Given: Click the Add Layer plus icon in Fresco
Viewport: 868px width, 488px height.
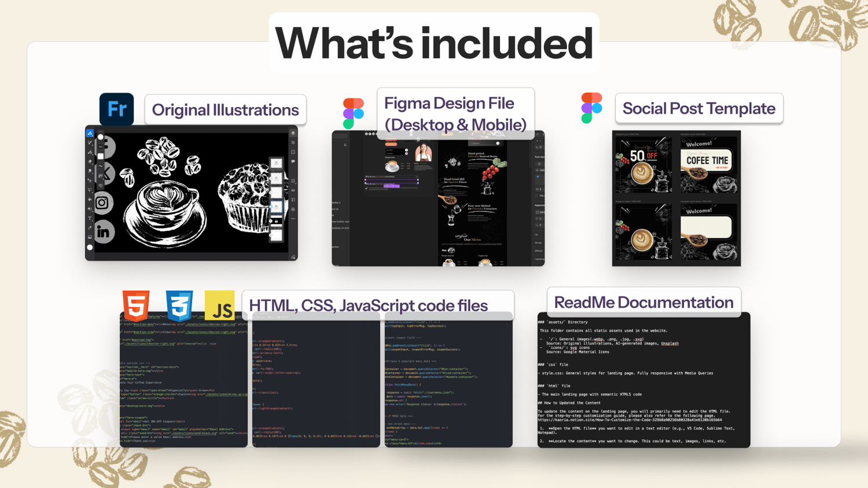Looking at the screenshot, I should click(x=293, y=181).
